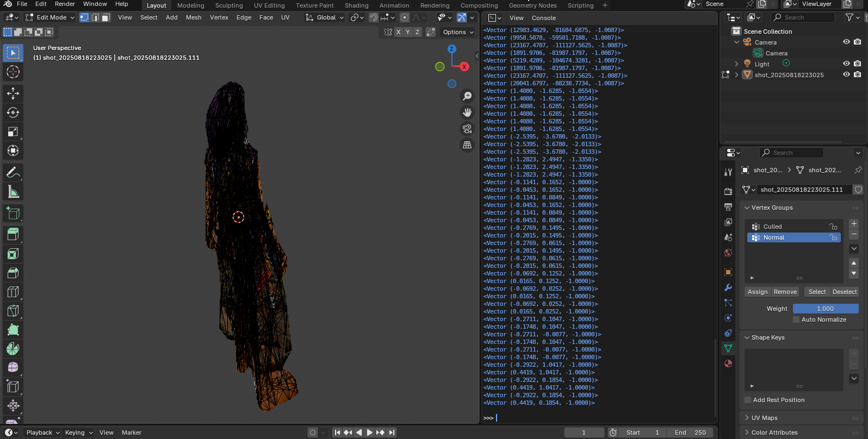Switch to the UV Editing workspace tab

pyautogui.click(x=269, y=5)
